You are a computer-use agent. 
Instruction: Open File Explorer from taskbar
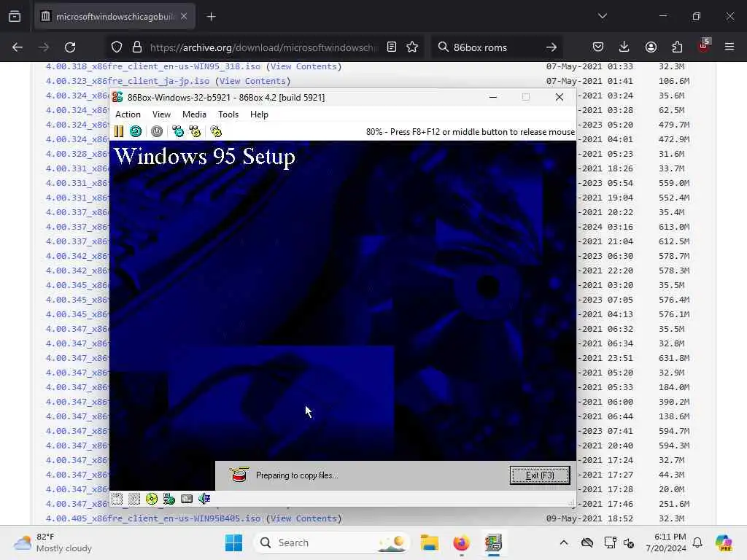(429, 542)
